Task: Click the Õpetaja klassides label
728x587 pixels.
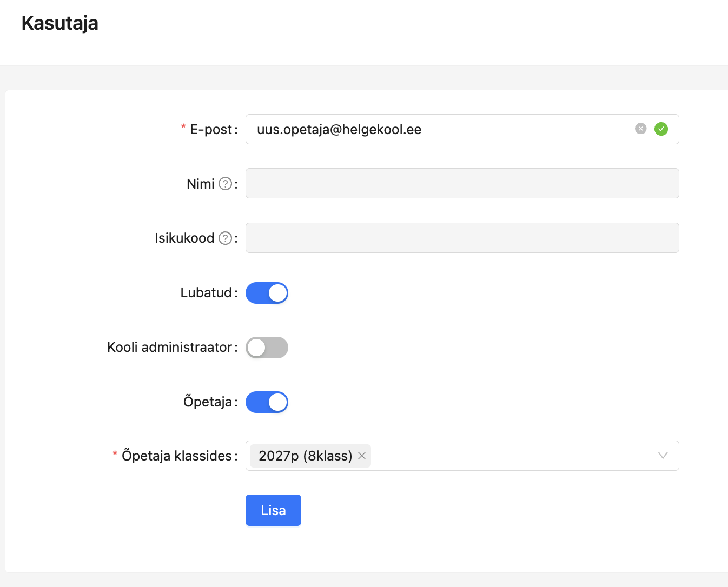Action: click(176, 456)
